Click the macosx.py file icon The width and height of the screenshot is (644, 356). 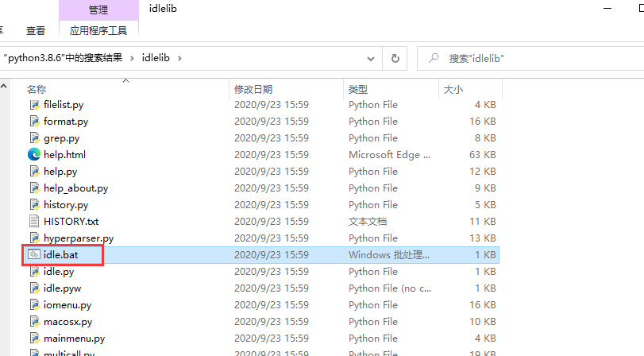[x=34, y=322]
